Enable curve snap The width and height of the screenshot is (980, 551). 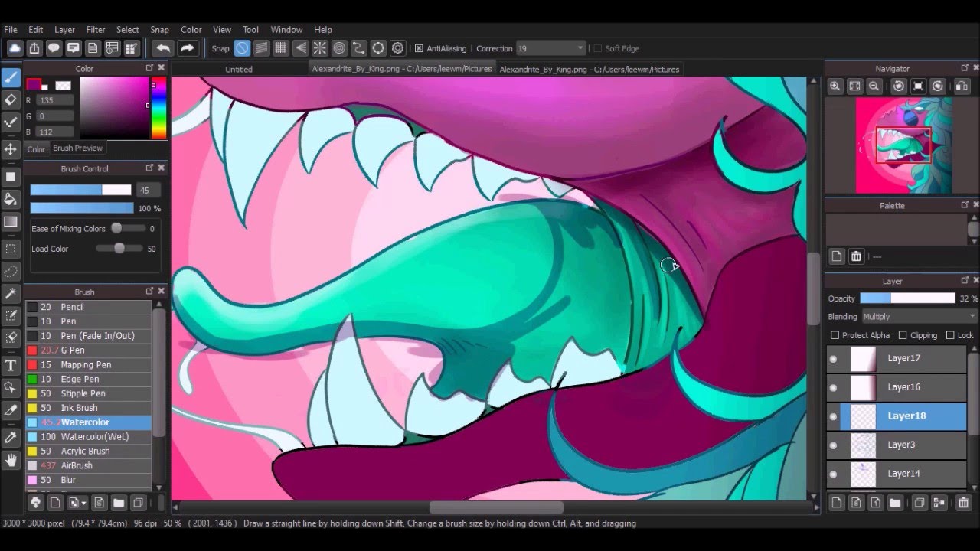(x=359, y=48)
